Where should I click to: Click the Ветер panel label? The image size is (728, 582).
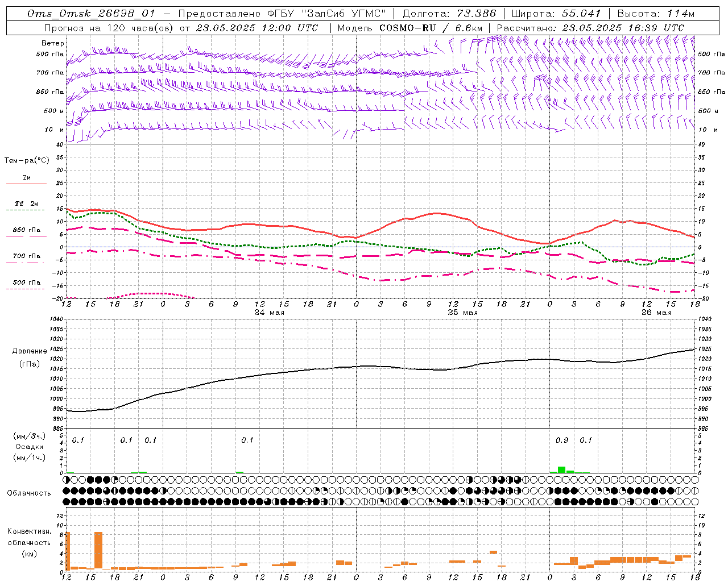53,43
